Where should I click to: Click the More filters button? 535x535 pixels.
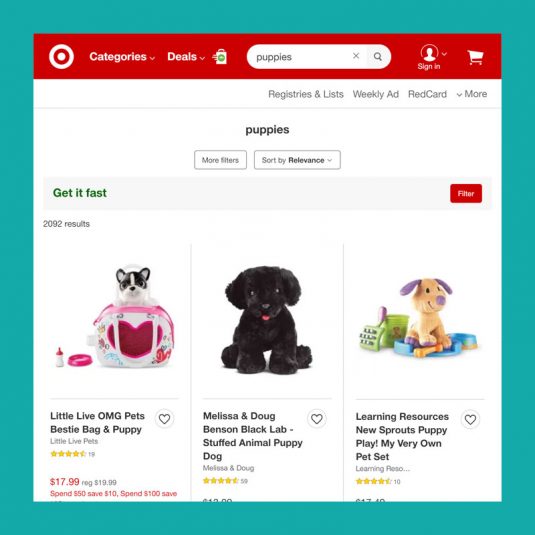click(220, 160)
